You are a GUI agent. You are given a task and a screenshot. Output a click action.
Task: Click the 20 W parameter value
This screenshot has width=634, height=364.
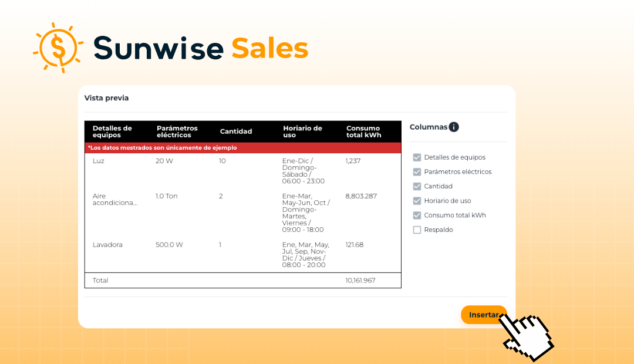coord(164,161)
